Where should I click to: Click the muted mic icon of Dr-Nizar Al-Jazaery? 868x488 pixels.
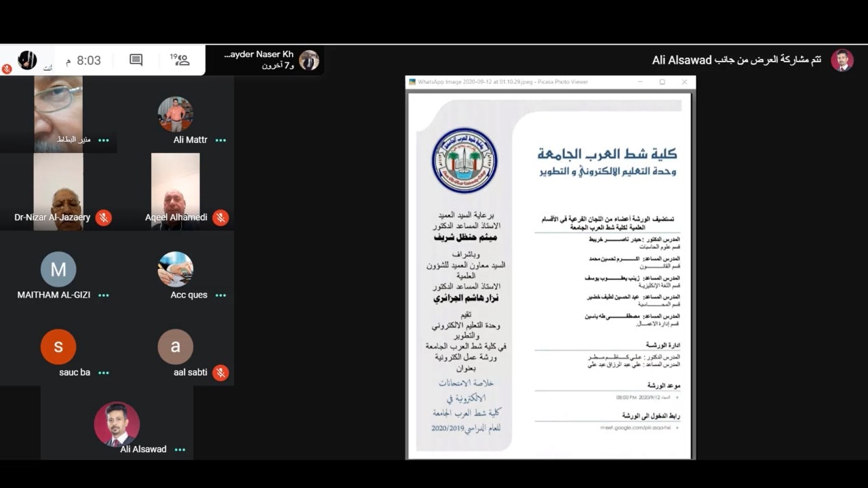(x=103, y=218)
